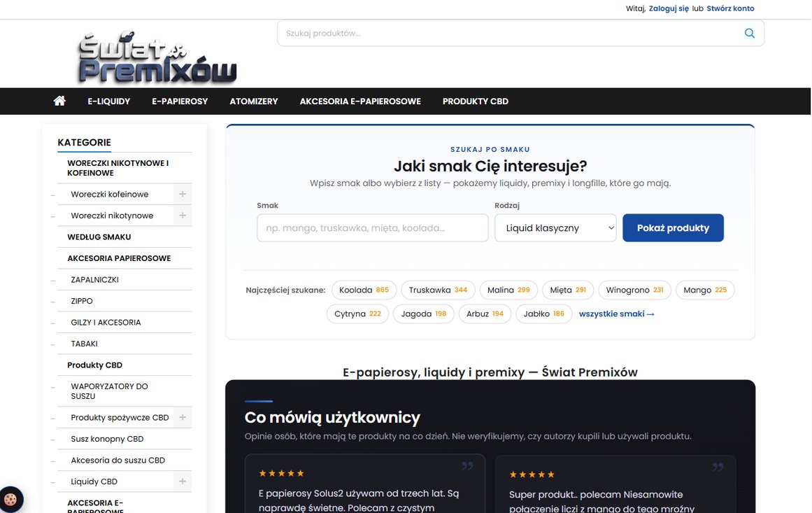Select the Cytryna flavor chip
This screenshot has height=513, width=812.
pyautogui.click(x=357, y=314)
